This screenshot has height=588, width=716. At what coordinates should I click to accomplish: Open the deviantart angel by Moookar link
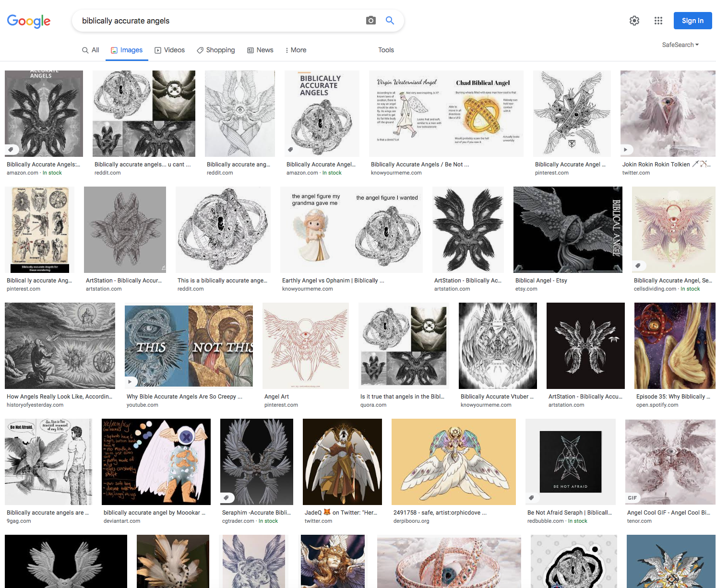155,513
